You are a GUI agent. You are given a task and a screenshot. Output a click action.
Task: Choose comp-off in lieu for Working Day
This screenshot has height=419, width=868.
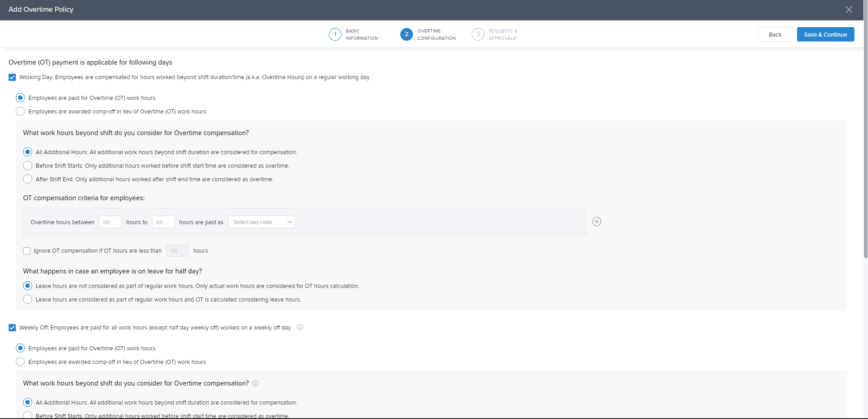20,112
